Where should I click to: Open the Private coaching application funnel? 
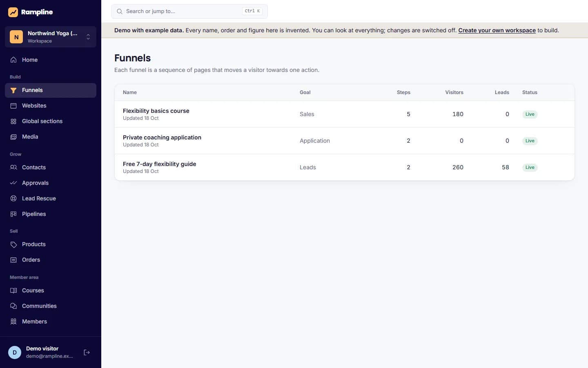162,137
